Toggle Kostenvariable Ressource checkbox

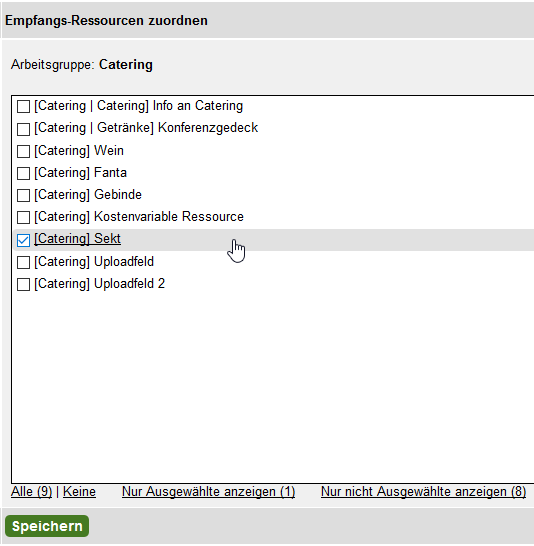coord(23,217)
